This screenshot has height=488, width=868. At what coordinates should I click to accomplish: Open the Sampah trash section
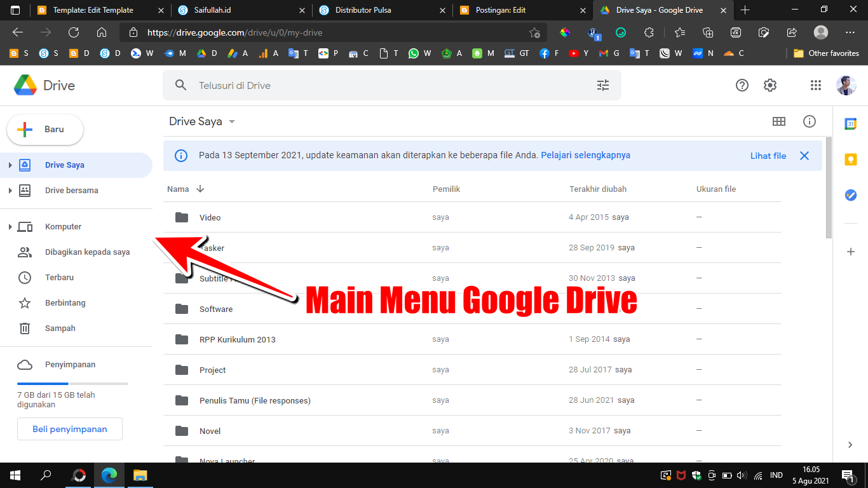(x=76, y=329)
